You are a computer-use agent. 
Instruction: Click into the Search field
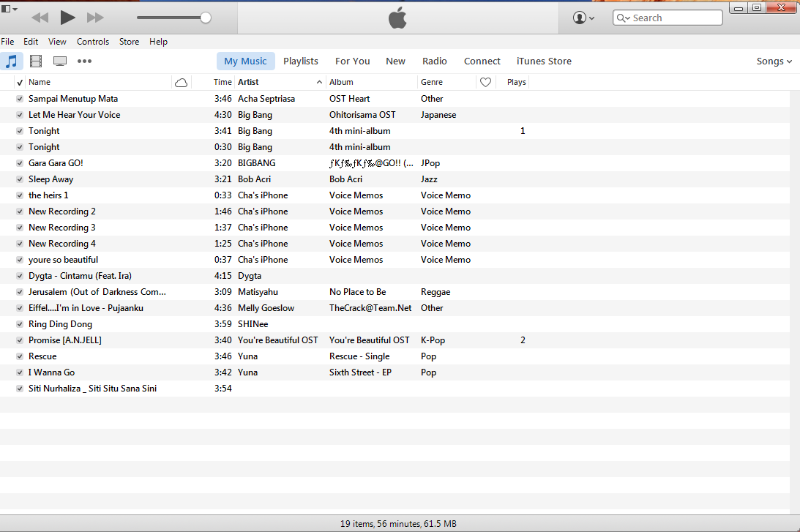(x=668, y=18)
